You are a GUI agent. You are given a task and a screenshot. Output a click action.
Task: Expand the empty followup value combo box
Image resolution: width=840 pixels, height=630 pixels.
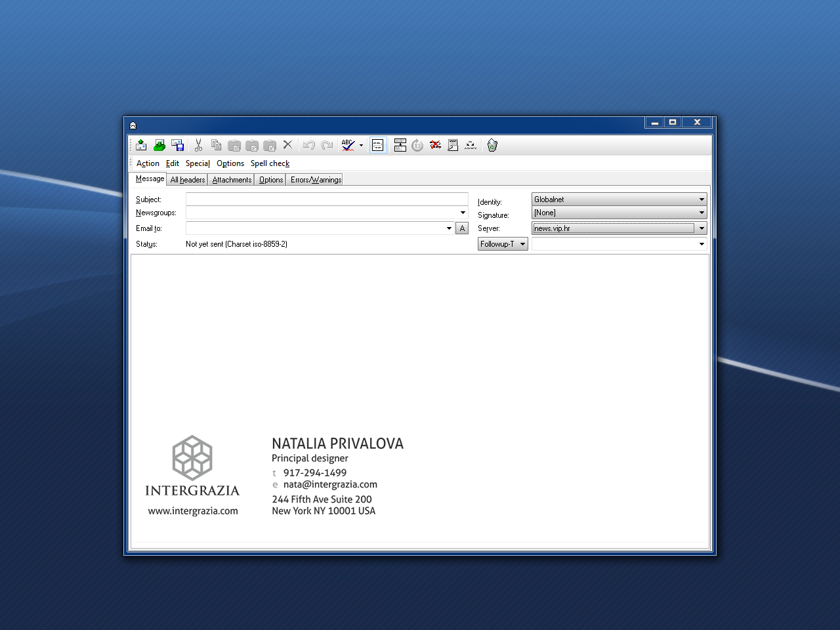click(702, 244)
